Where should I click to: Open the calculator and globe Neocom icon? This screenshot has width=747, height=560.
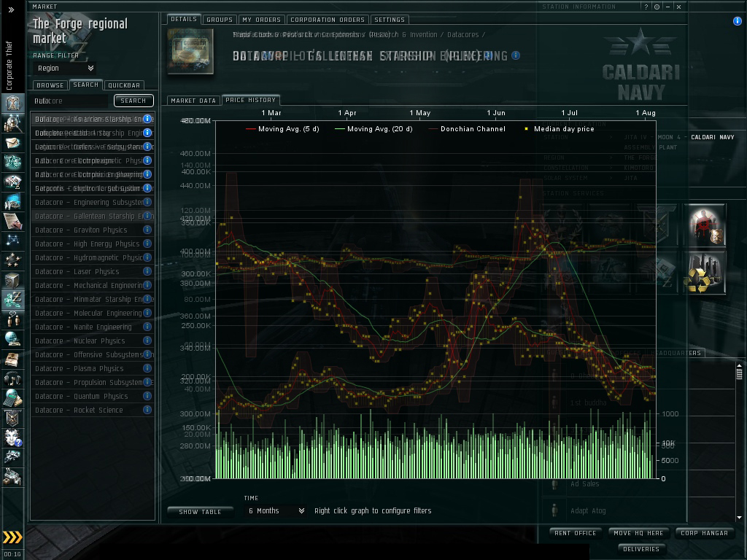12,398
